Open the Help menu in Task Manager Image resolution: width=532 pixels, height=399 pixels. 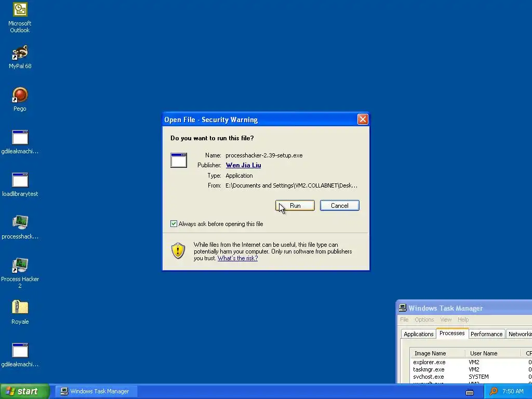[463, 320]
